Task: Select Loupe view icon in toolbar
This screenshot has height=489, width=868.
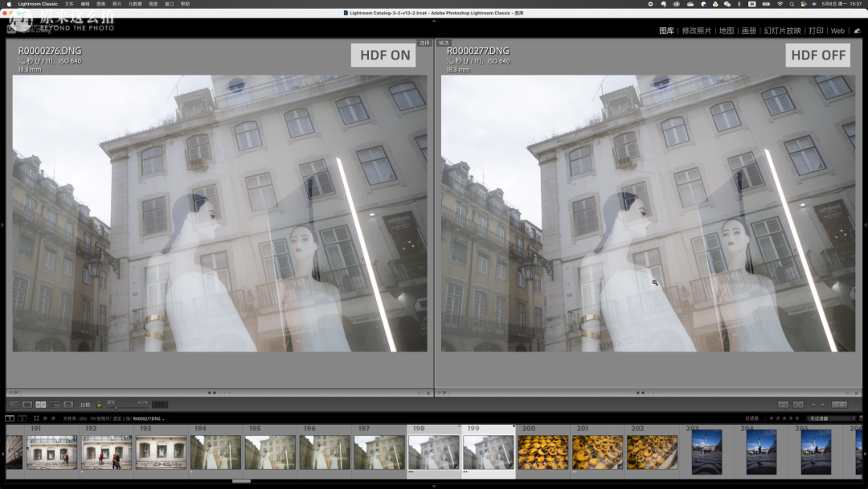Action: point(27,405)
